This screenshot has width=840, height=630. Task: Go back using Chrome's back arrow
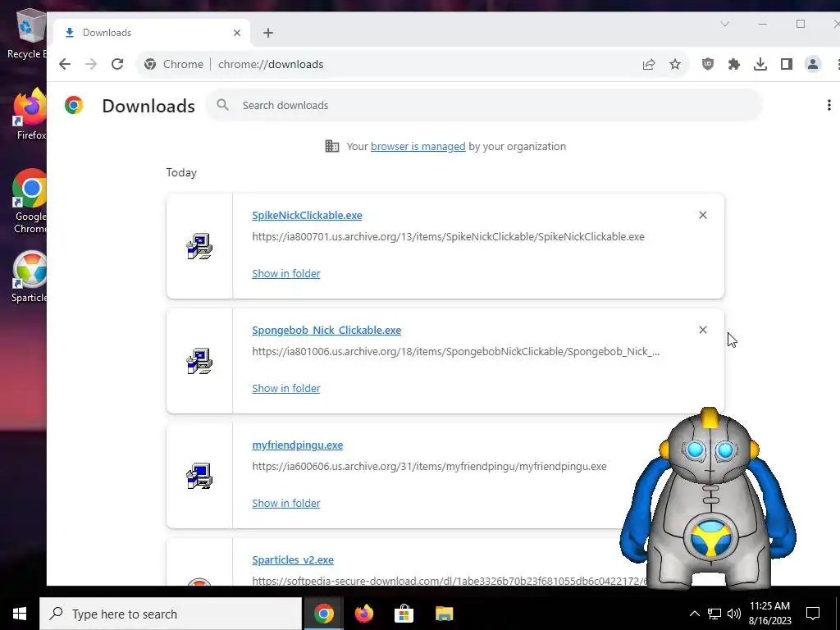click(x=65, y=64)
